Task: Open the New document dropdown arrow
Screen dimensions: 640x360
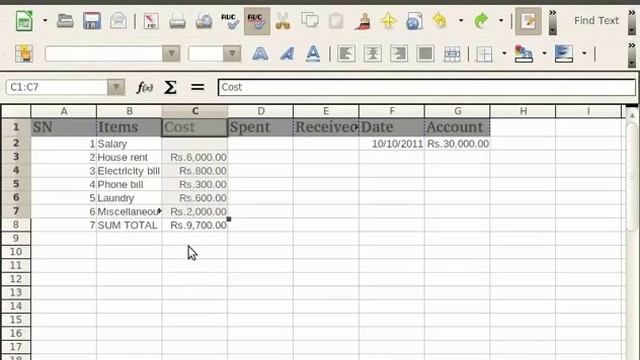Action: coord(45,20)
